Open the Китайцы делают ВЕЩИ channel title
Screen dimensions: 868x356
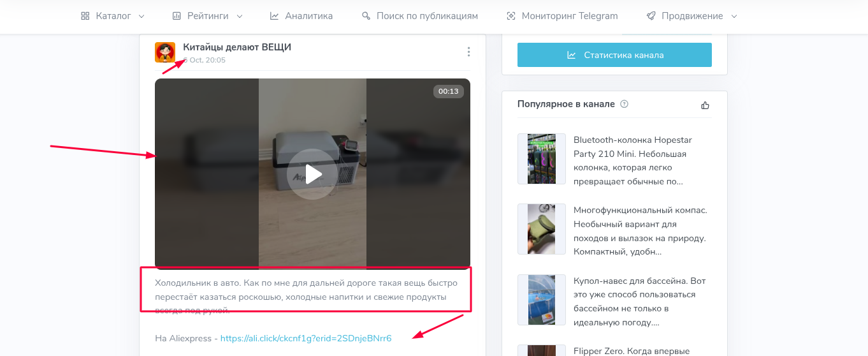tap(237, 47)
